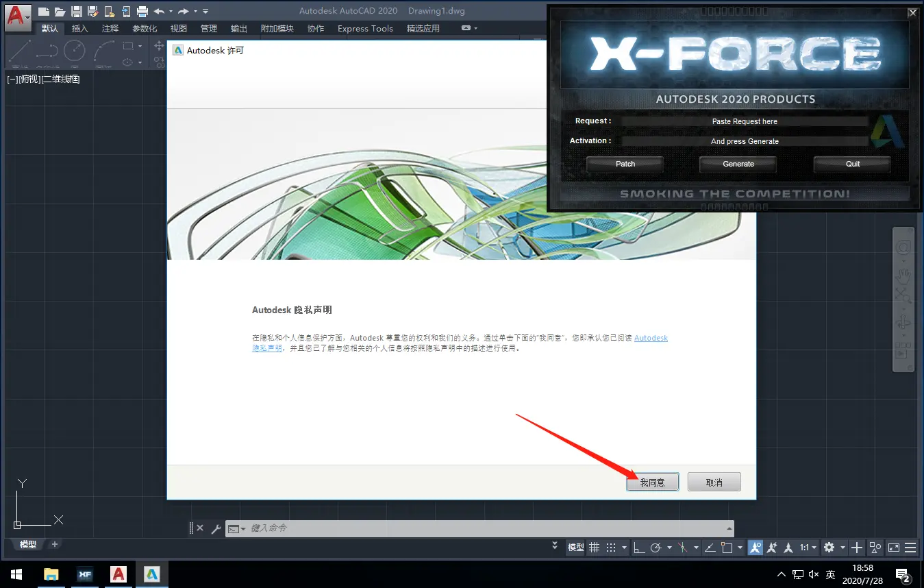Viewport: 924px width, 588px height.
Task: Create a new drawing from quick access toolbar
Action: coord(44,11)
